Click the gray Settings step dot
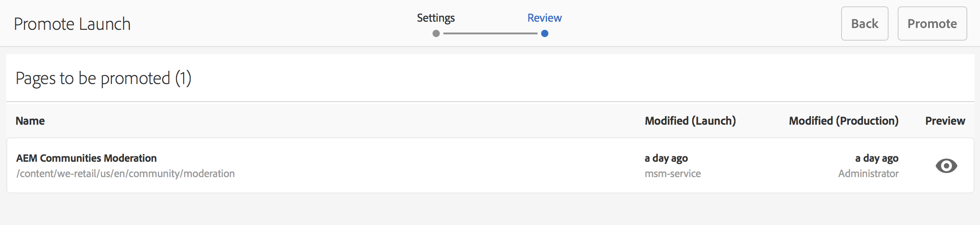Screen dimensions: 980x225 click(x=436, y=33)
